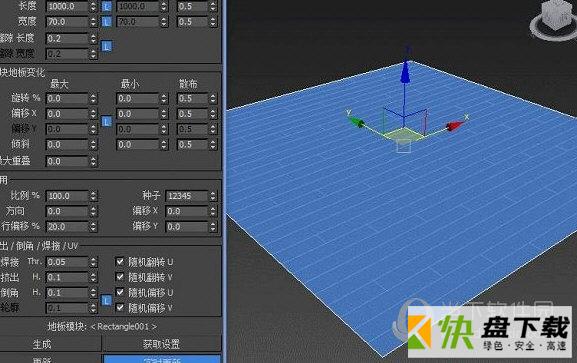Click the 焊接 Thr. field showing 0.05

(x=67, y=262)
